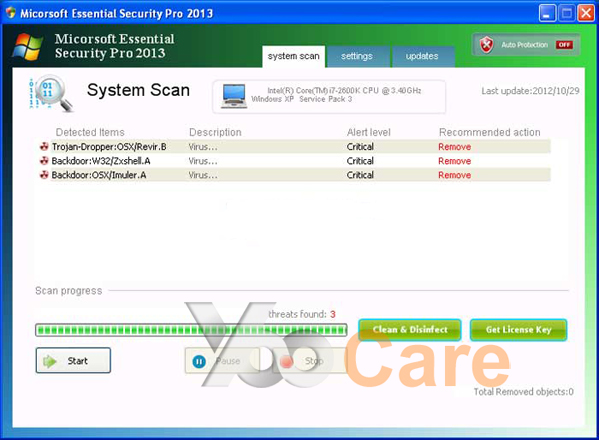Click the Intel CPU info text
Image resolution: width=599 pixels, height=440 pixels.
344,91
